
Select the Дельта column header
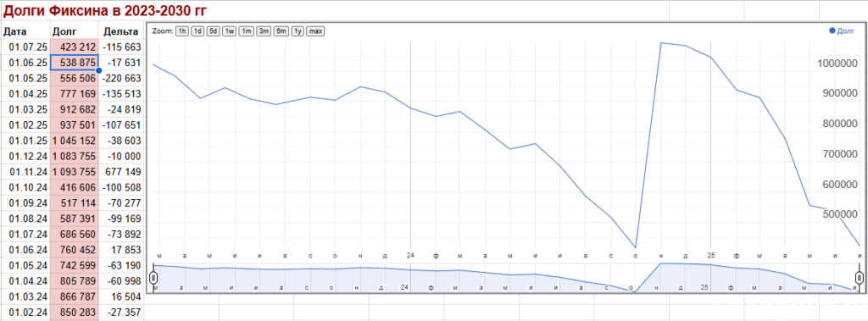point(121,31)
